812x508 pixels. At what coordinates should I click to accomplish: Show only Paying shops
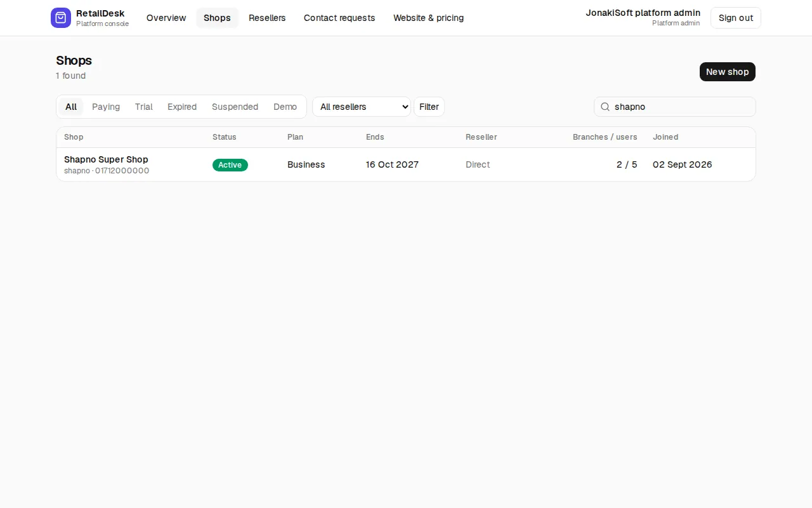click(x=106, y=107)
